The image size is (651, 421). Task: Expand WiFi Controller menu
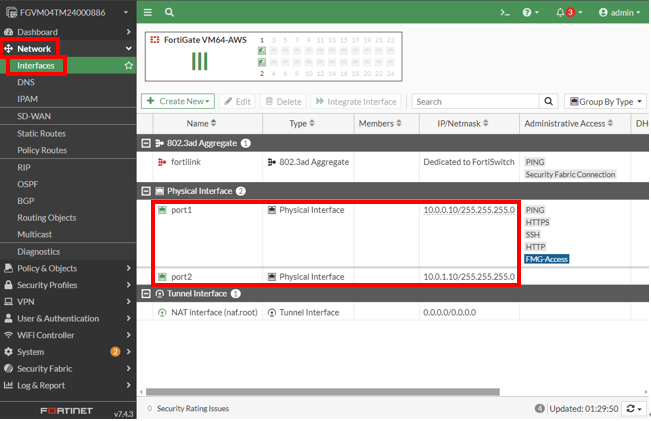point(68,335)
